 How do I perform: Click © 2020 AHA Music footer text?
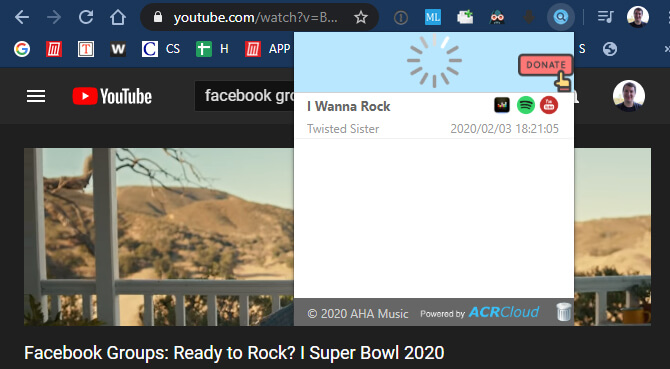click(358, 314)
